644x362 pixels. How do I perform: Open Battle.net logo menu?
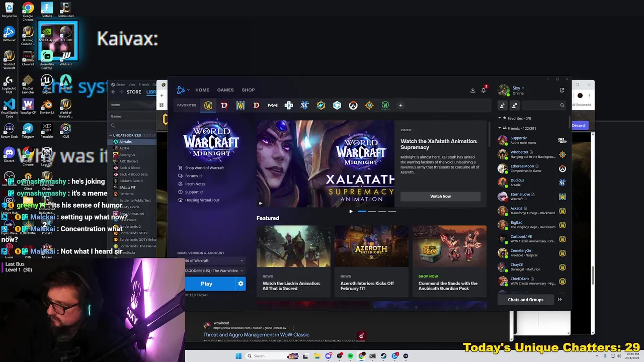click(x=182, y=90)
